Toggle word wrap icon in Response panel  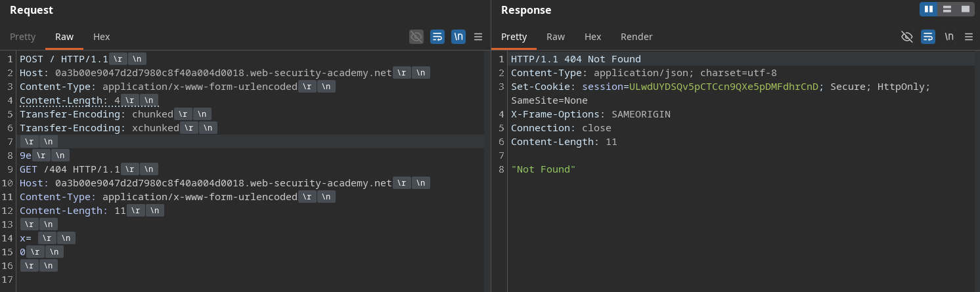tap(928, 37)
